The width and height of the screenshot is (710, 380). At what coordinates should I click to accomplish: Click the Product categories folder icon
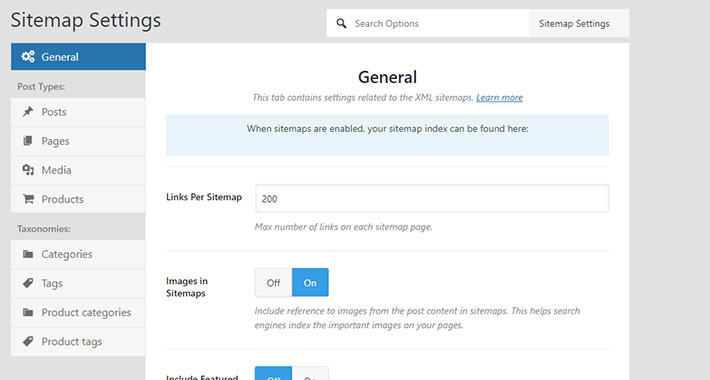(28, 312)
